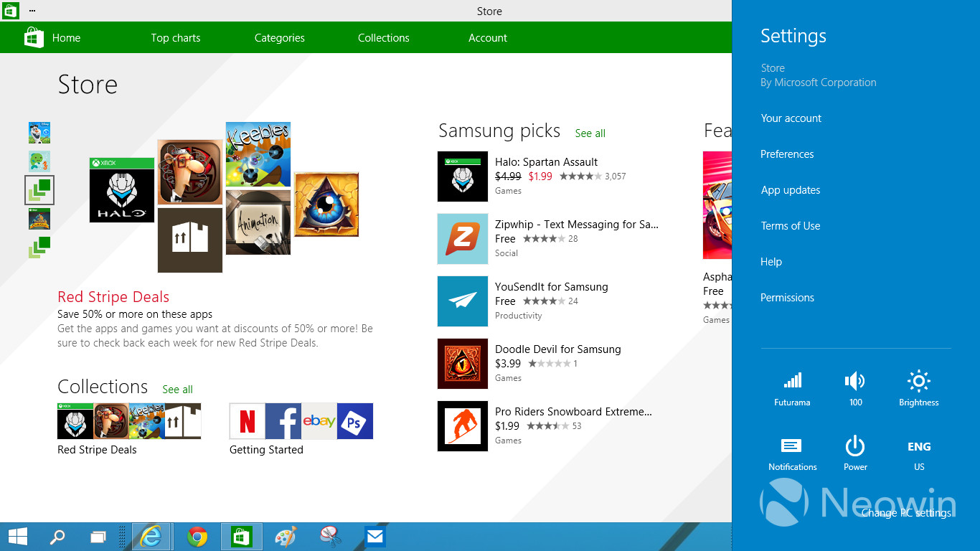This screenshot has height=551, width=980.
Task: Open the Account tab
Action: [487, 37]
